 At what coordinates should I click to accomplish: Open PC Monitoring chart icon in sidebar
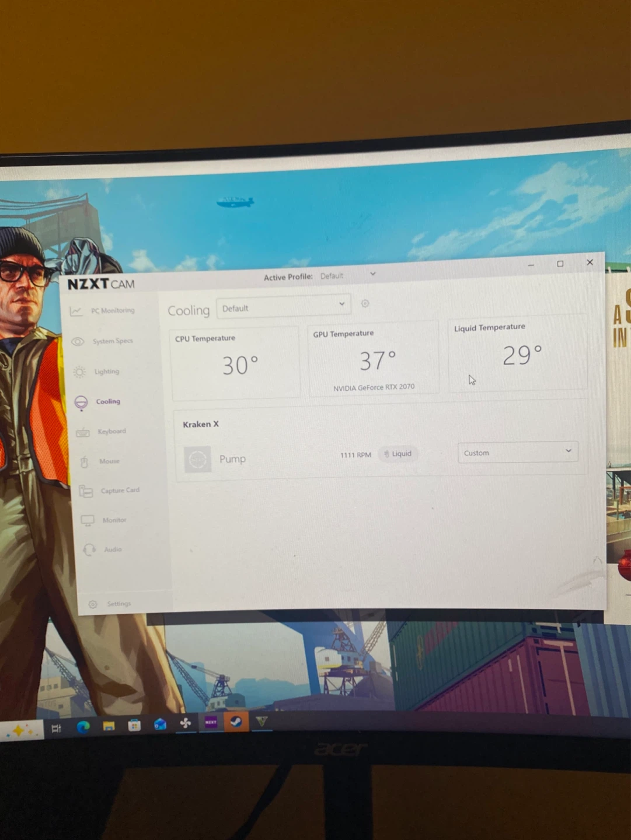click(76, 311)
